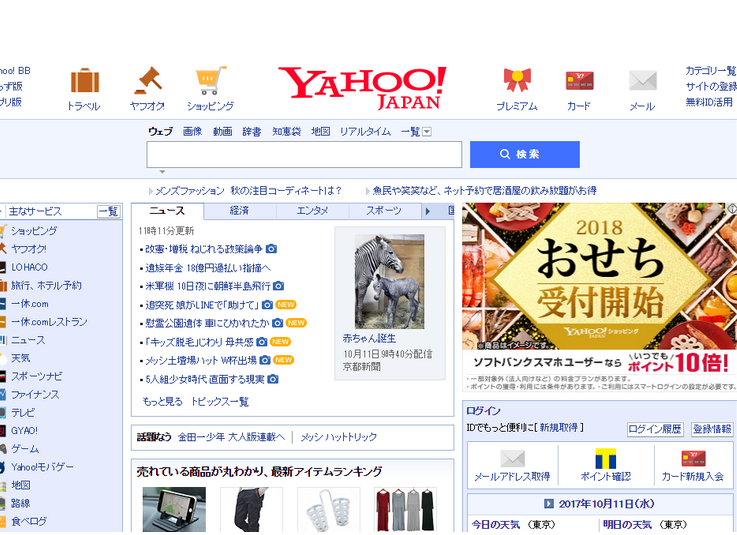
Task: Open メッシ ハットトリック trending link
Action: (338, 437)
